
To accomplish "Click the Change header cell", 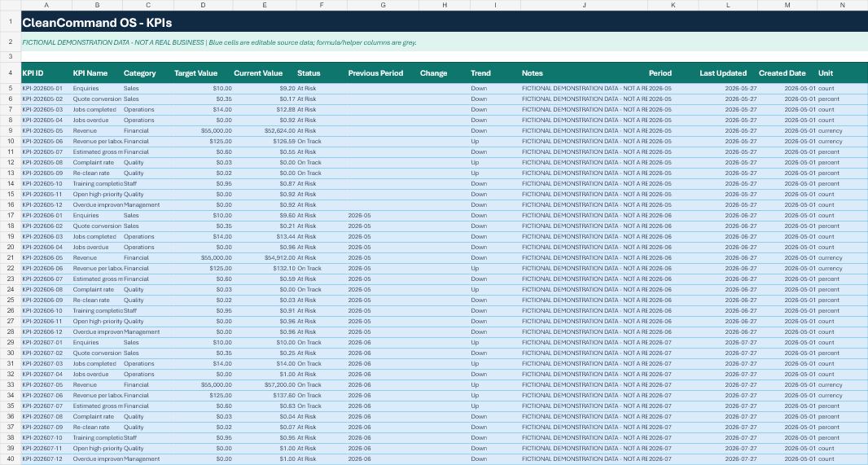I will (x=445, y=73).
